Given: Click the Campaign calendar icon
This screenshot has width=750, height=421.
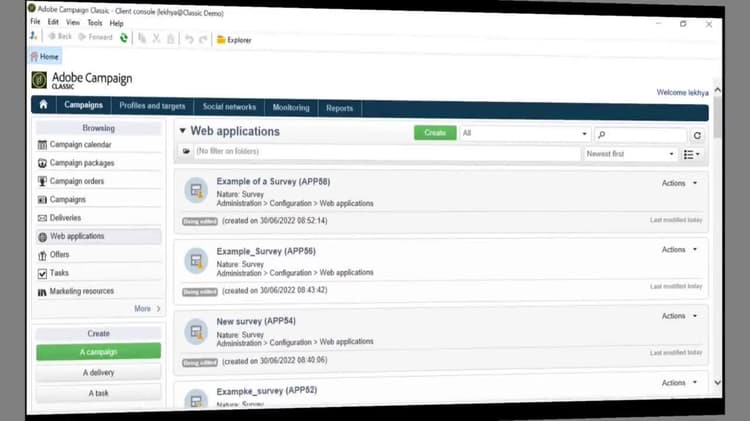Looking at the screenshot, I should [42, 144].
